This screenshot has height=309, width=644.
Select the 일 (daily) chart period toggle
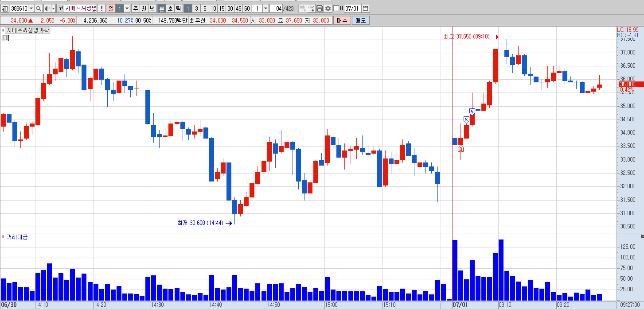point(111,8)
